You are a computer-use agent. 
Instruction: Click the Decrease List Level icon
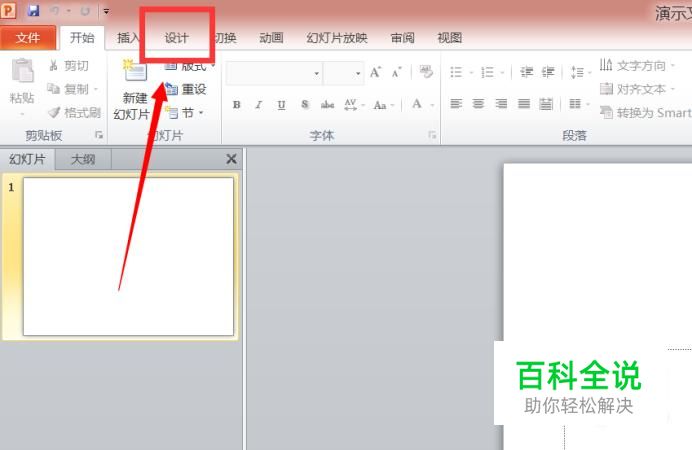(527, 72)
